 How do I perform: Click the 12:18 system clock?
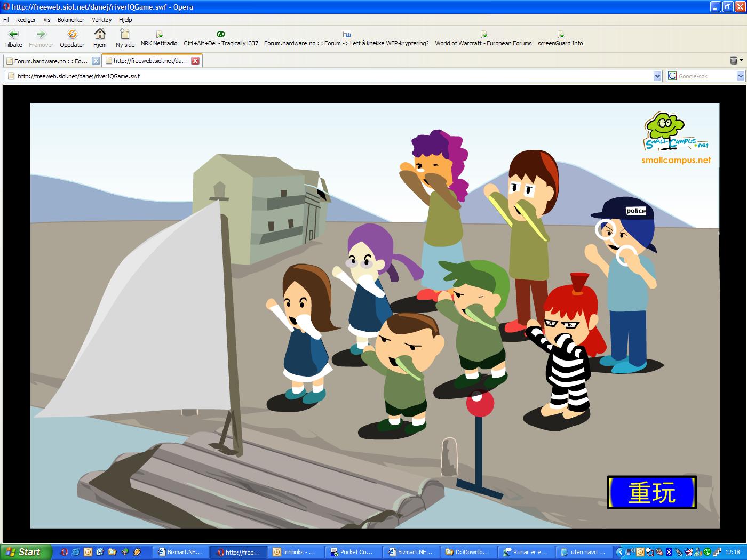(733, 552)
